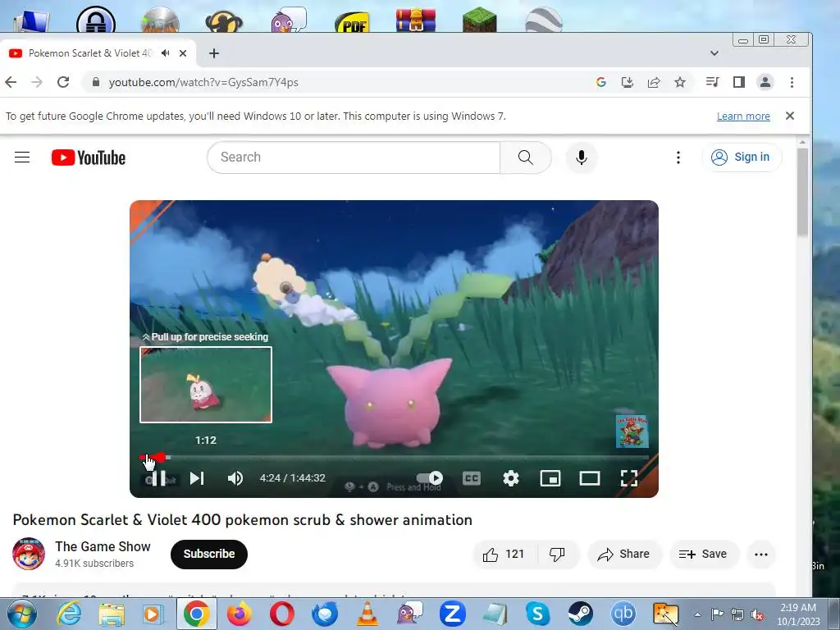Viewport: 840px width, 630px height.
Task: Pause the video with the pause button
Action: point(158,478)
